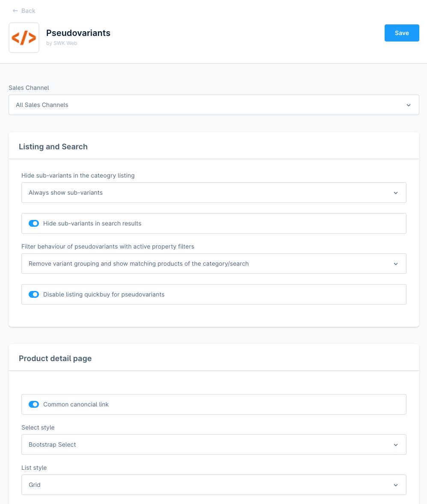This screenshot has height=504, width=427.
Task: Disable listing quickbuy for pseudovariants switch
Action: (x=34, y=294)
